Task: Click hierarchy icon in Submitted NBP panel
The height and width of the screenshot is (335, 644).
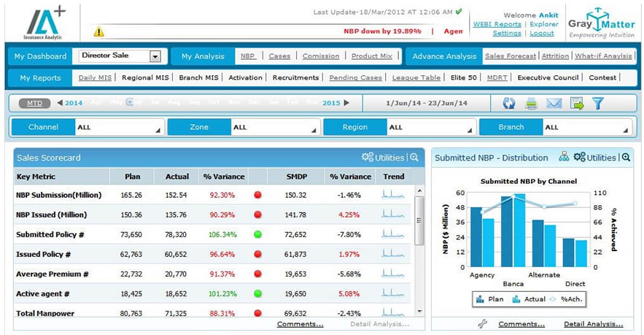Action: pyautogui.click(x=564, y=157)
